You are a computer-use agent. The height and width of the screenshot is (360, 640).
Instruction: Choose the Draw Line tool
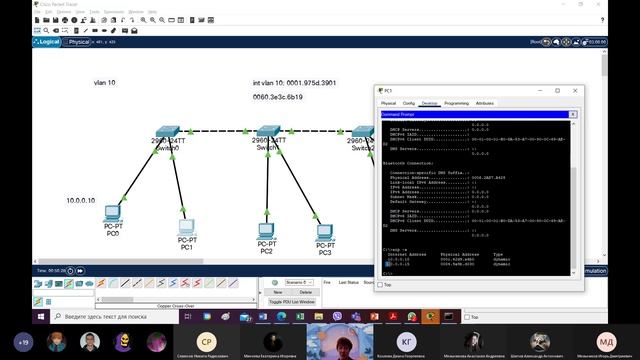(85, 31)
